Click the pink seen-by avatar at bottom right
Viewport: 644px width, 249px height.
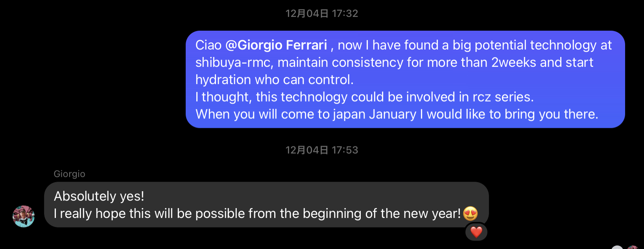(633, 247)
